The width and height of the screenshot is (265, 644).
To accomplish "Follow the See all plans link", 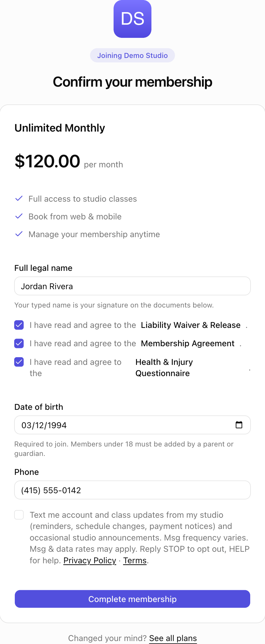I will pyautogui.click(x=173, y=638).
